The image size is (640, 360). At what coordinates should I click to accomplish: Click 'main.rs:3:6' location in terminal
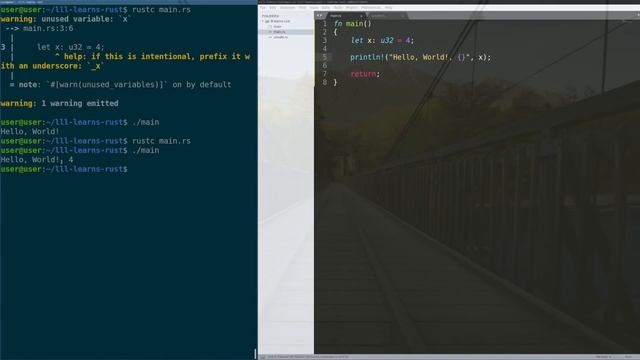[x=48, y=28]
